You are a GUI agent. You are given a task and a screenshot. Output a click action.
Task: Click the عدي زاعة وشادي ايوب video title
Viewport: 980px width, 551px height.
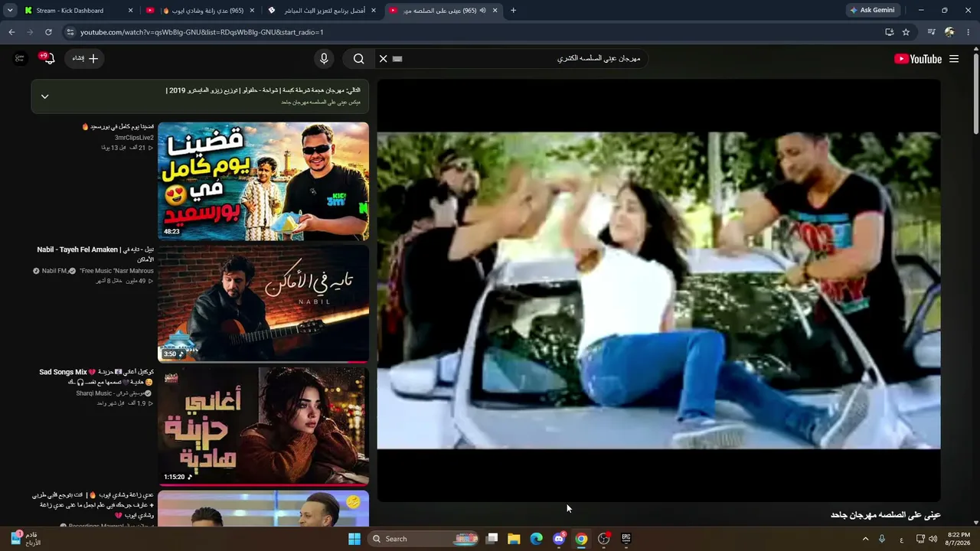click(93, 505)
